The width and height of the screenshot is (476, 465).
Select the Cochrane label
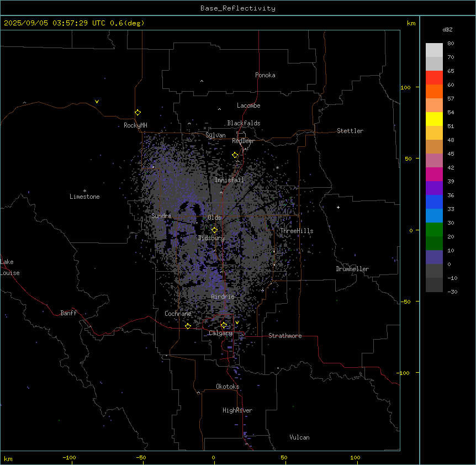(x=178, y=314)
